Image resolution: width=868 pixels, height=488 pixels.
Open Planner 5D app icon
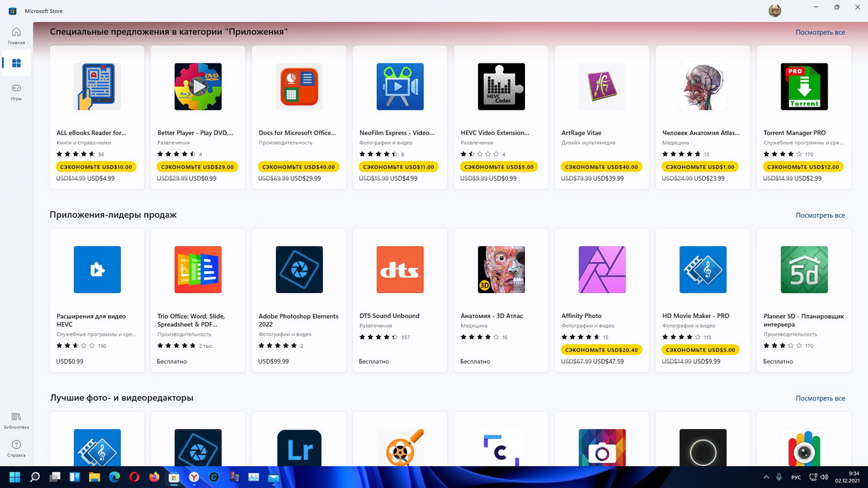click(x=805, y=270)
